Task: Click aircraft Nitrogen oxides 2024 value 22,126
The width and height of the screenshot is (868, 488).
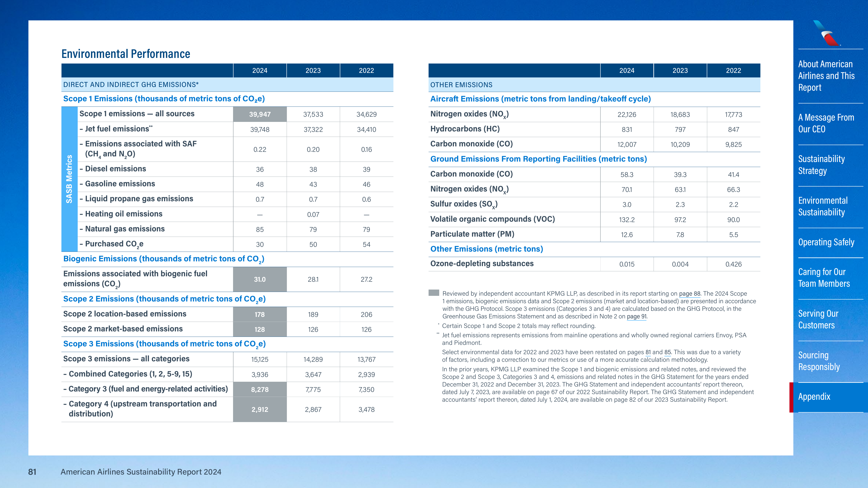Action: click(627, 115)
